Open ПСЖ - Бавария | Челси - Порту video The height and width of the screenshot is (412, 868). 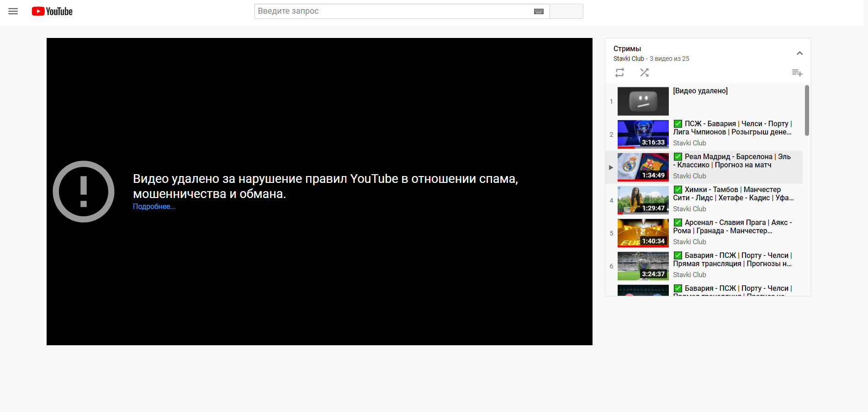(732, 128)
